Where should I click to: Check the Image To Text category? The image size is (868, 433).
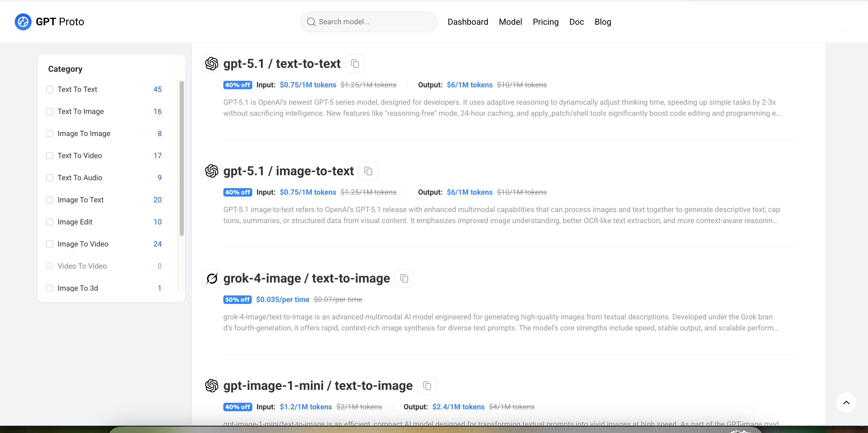click(49, 200)
